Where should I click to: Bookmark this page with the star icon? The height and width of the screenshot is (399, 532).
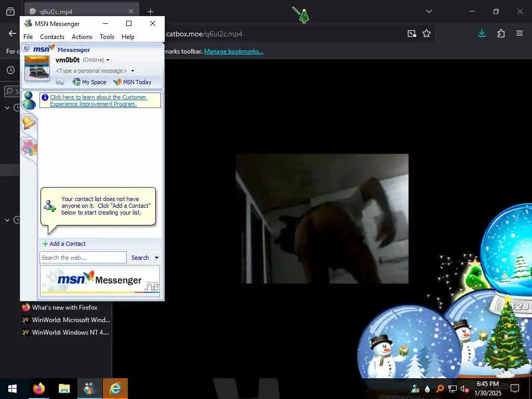427,33
